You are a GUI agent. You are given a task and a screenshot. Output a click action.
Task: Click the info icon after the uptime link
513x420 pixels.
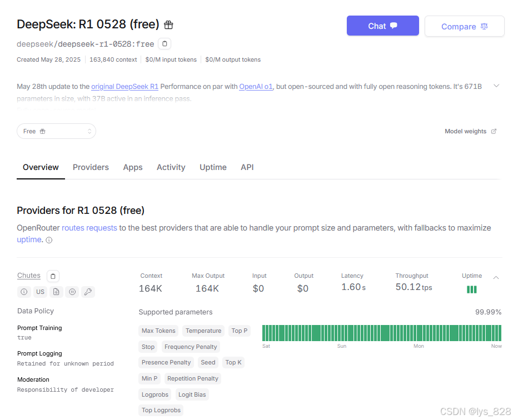click(49, 240)
